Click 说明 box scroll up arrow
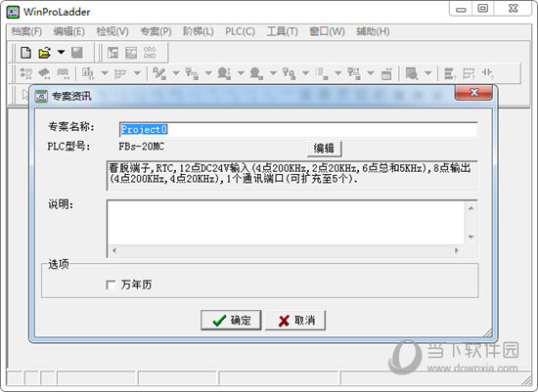 pos(471,208)
